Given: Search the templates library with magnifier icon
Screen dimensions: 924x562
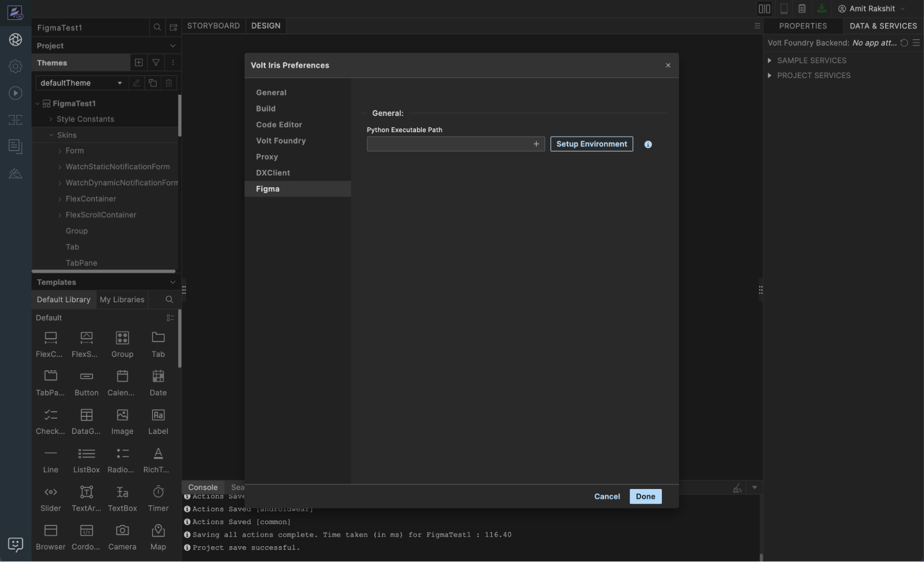Looking at the screenshot, I should click(x=169, y=299).
